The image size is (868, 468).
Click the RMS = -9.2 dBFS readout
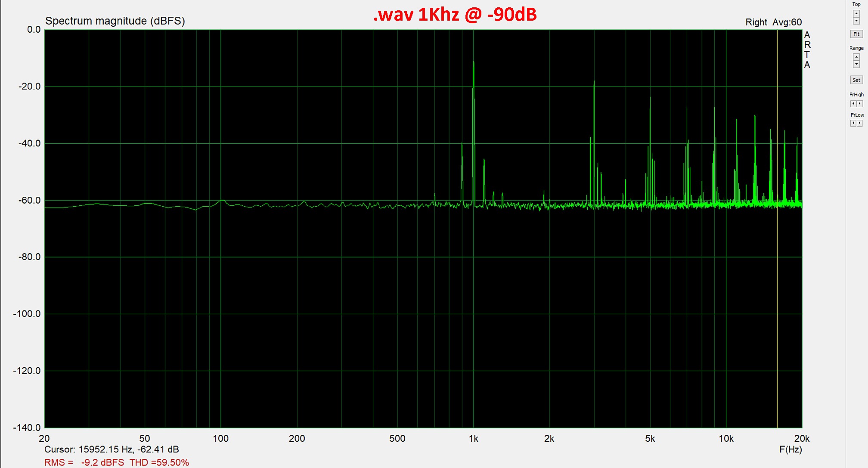(84, 462)
